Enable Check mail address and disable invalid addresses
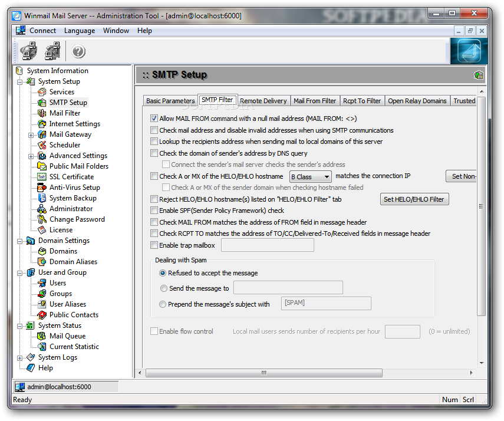Image resolution: width=504 pixels, height=421 pixels. point(154,130)
